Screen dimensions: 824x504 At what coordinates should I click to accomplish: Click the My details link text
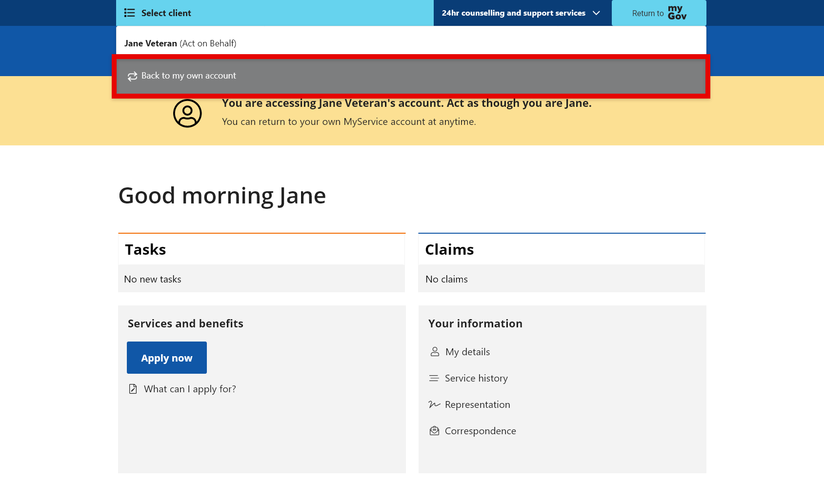467,351
